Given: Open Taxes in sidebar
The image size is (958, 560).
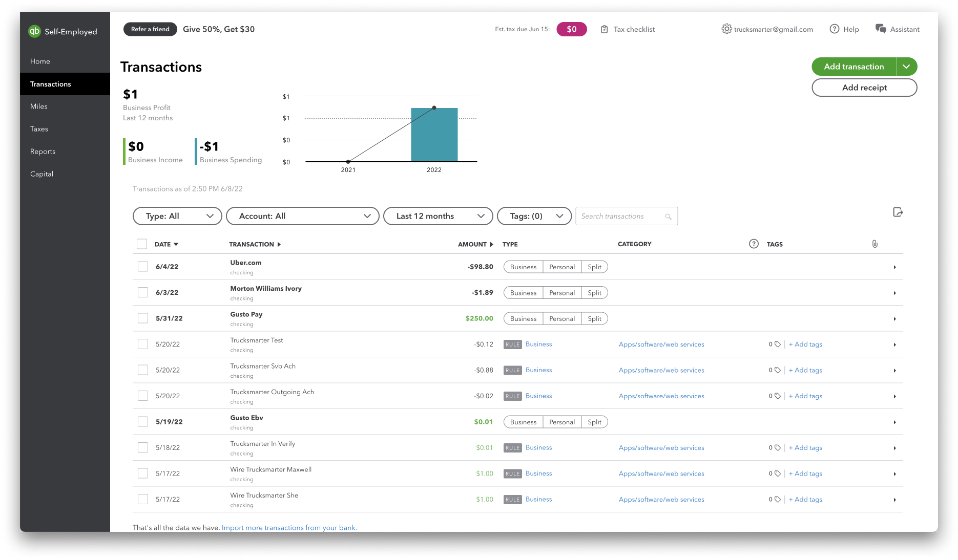Looking at the screenshot, I should coord(65,129).
